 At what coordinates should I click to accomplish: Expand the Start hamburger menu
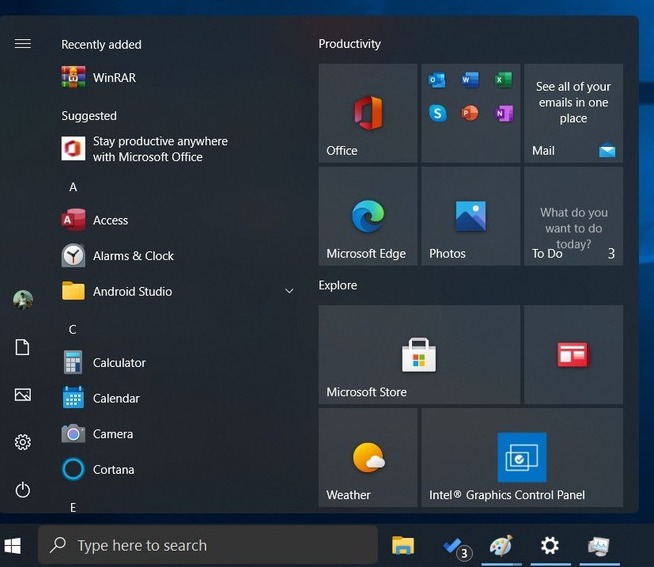tap(23, 43)
